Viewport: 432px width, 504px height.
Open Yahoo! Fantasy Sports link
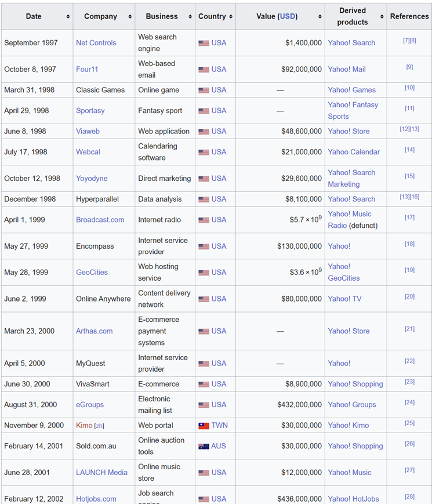tap(353, 111)
